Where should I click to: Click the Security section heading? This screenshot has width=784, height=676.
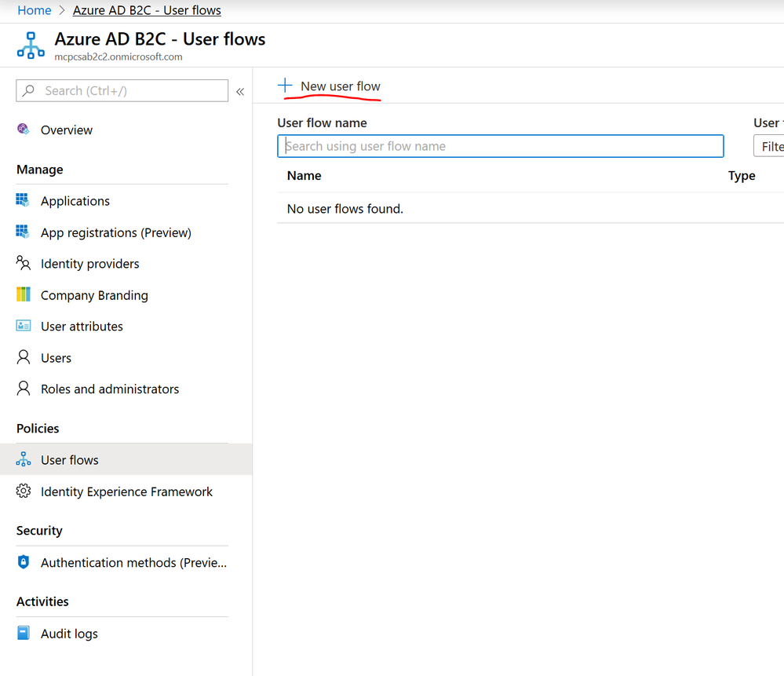tap(39, 531)
